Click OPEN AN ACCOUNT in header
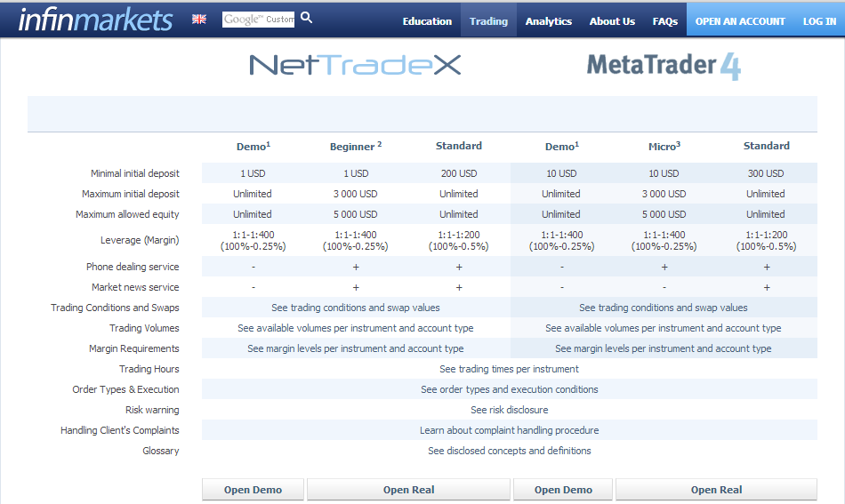This screenshot has width=845, height=504. (x=740, y=21)
